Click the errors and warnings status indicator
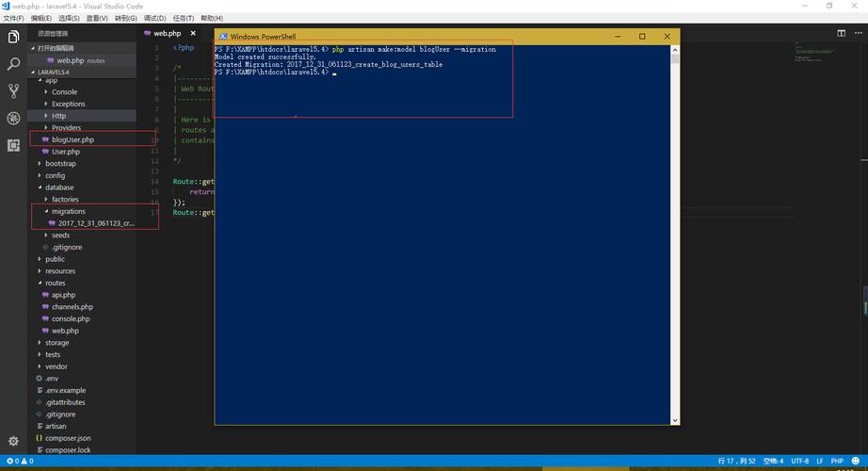The image size is (868, 471). (x=20, y=461)
